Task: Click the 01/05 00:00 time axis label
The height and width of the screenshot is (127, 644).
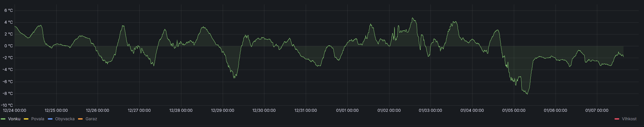Action: (x=514, y=110)
